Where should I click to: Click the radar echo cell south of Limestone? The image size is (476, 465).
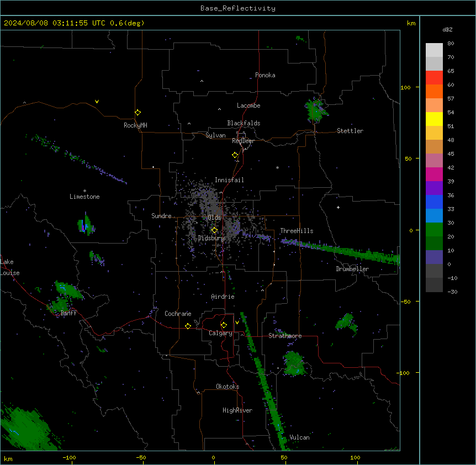tap(86, 225)
